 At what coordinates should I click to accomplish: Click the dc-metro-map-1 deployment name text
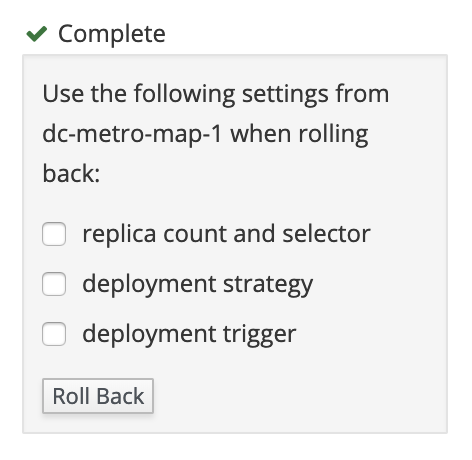click(132, 134)
